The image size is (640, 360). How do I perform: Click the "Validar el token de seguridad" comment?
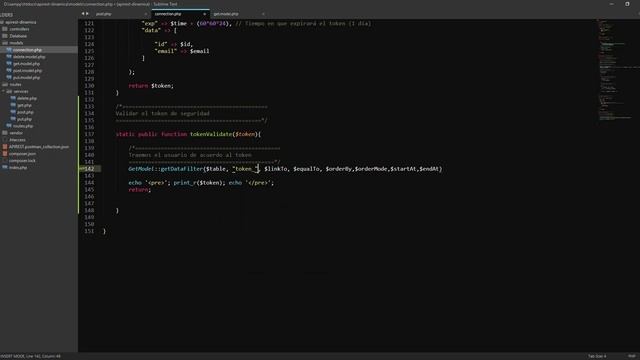162,113
